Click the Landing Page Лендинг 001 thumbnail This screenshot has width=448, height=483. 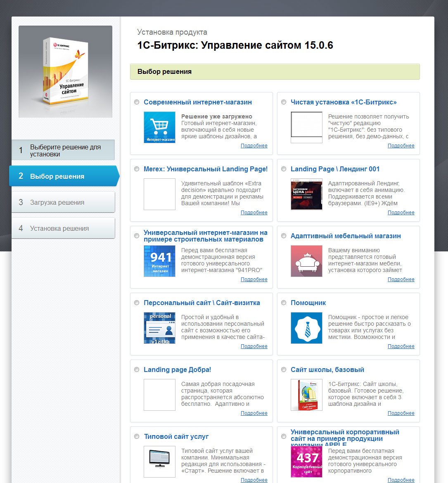306,194
